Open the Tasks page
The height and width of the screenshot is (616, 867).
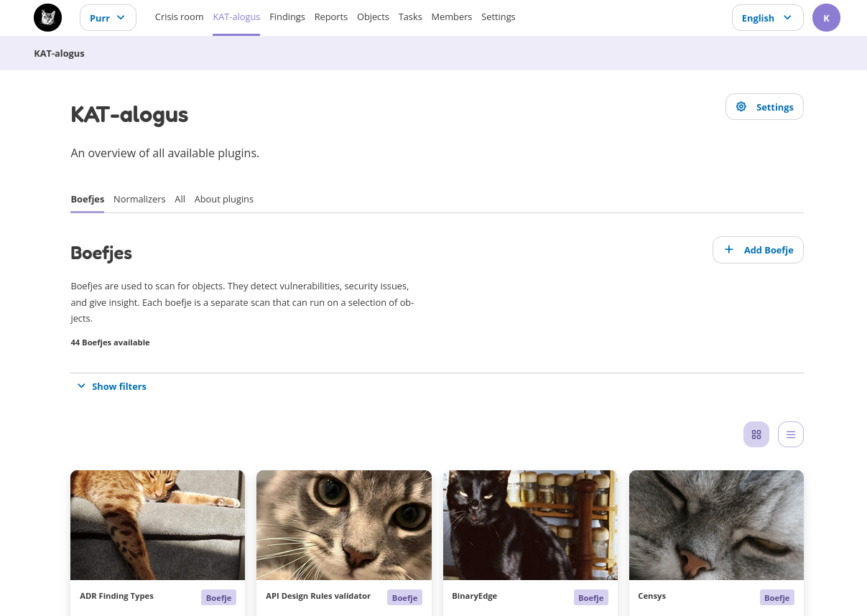pyautogui.click(x=410, y=17)
